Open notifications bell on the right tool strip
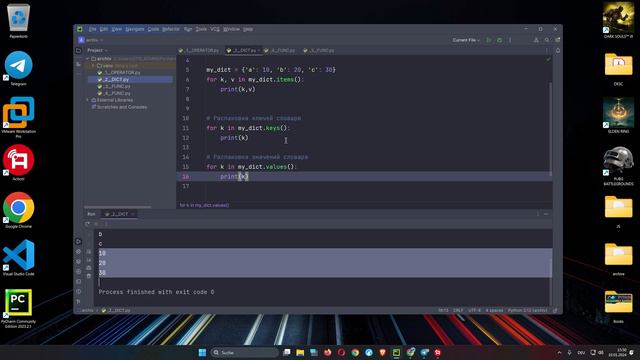The width and height of the screenshot is (640, 360). click(x=558, y=51)
